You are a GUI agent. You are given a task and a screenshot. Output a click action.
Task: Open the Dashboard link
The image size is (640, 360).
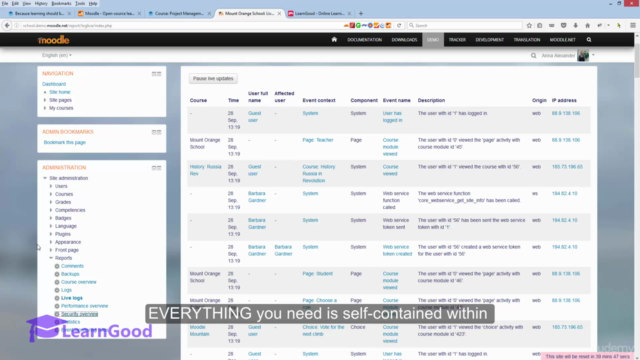54,84
